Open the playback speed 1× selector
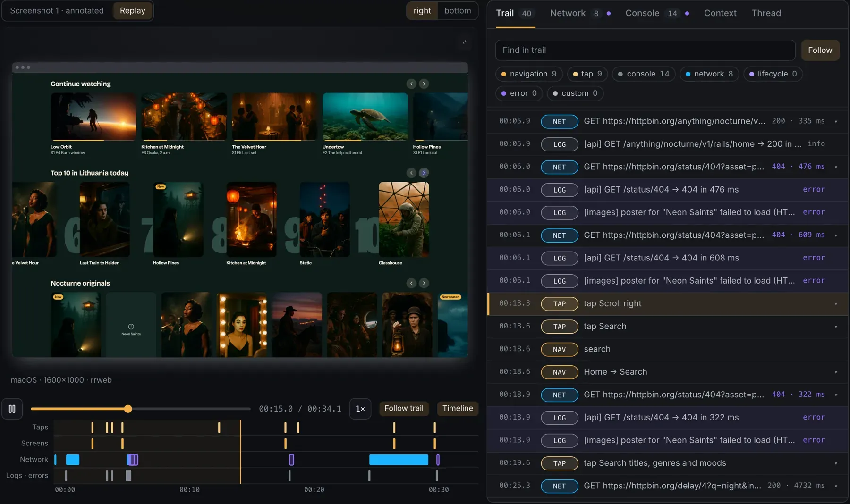The height and width of the screenshot is (504, 850). point(360,409)
